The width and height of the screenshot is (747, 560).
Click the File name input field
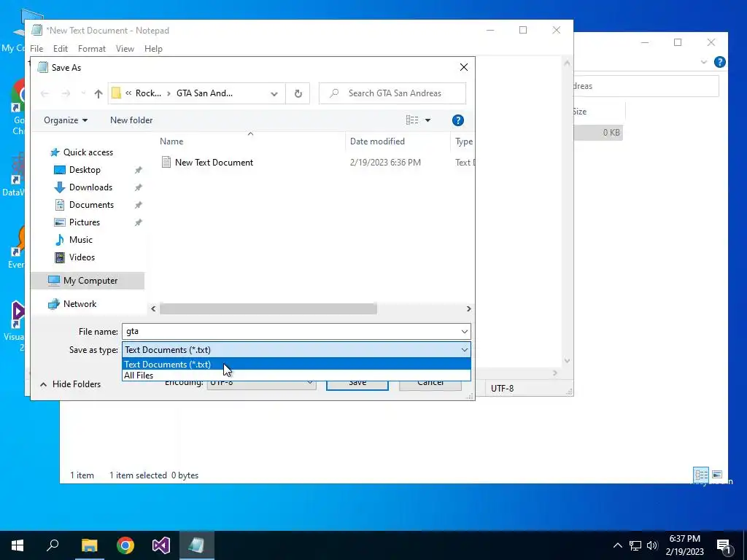(x=290, y=332)
